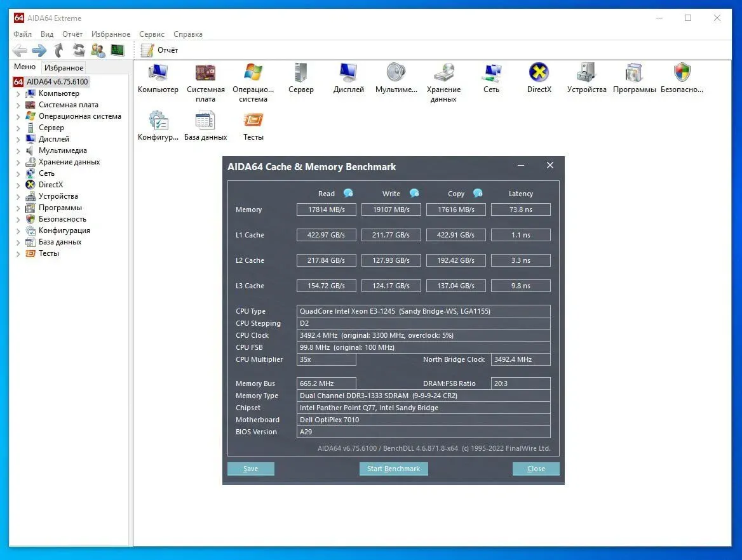
Task: Expand the Тесты tree node
Action: click(18, 254)
